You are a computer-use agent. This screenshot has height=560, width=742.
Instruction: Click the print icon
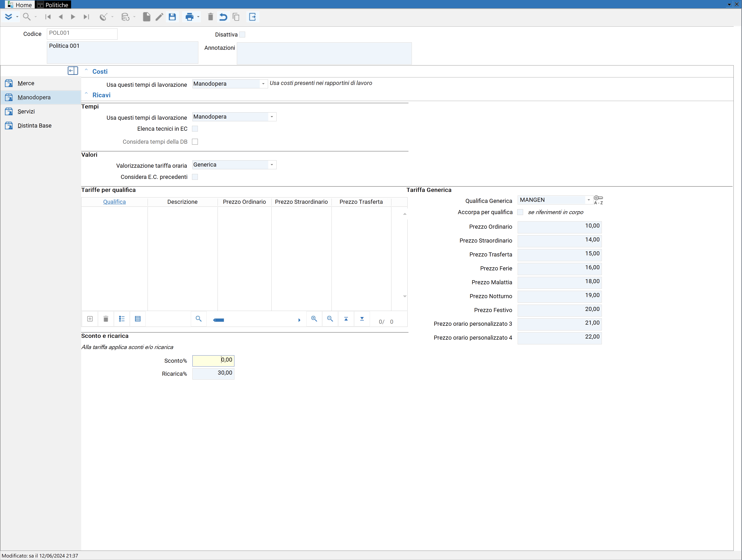[x=190, y=17]
